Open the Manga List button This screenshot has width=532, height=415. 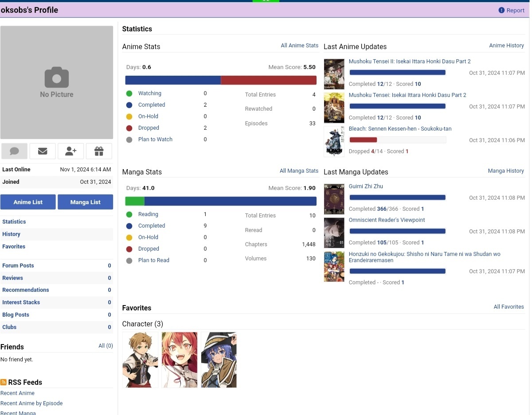85,202
